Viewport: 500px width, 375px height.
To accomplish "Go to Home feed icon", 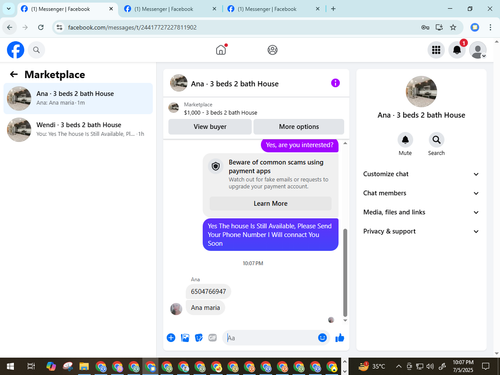I will coord(221,50).
